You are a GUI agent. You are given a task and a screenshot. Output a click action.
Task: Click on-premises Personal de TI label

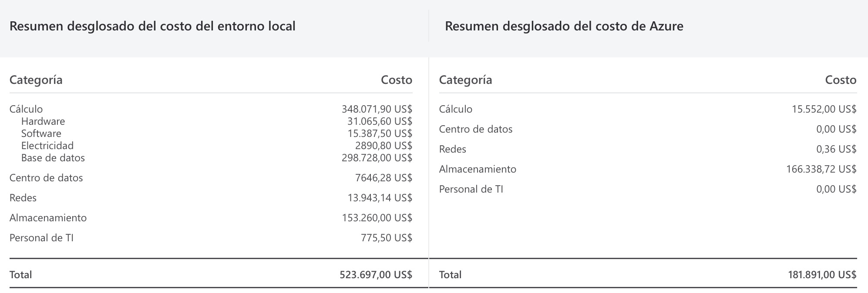(41, 238)
